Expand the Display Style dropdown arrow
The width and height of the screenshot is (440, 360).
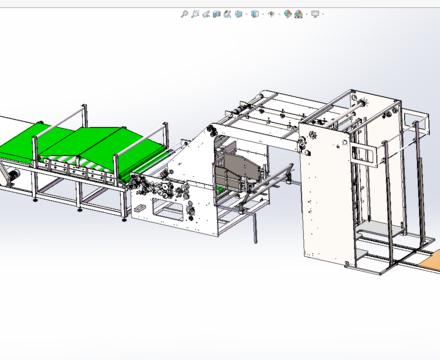263,14
